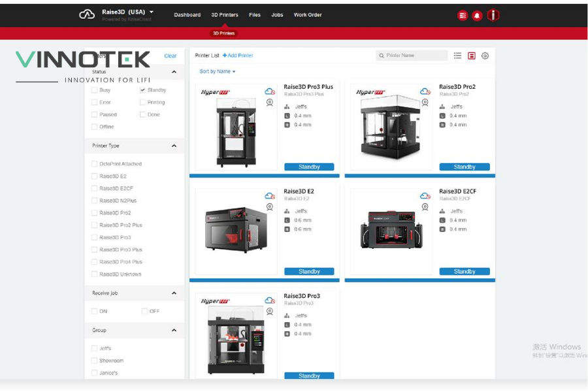Image resolution: width=588 pixels, height=392 pixels.
Task: Check Receive job ON filter
Action: point(94,311)
